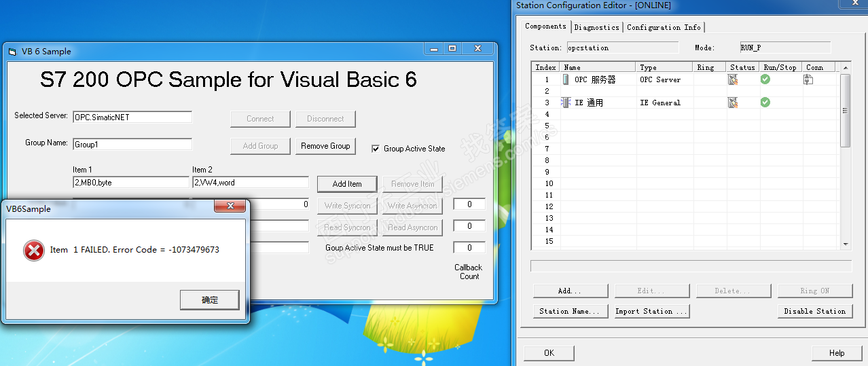Click the Add... button in Station Editor
Image resolution: width=868 pixels, height=366 pixels.
pyautogui.click(x=570, y=291)
